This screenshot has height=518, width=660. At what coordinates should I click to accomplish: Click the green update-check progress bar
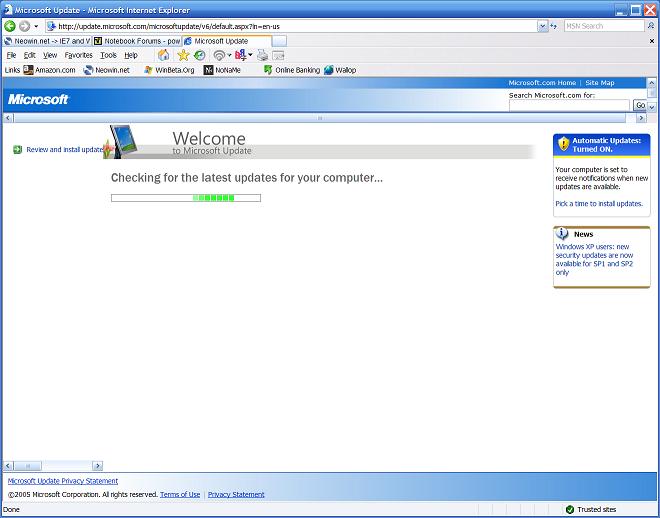tap(186, 198)
